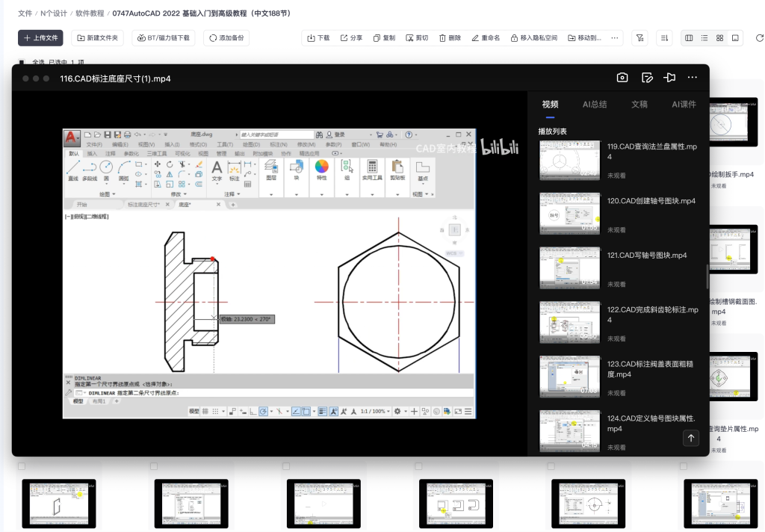Screen dimensions: 765x532
Task: Download the selected file with 下载
Action: [318, 38]
